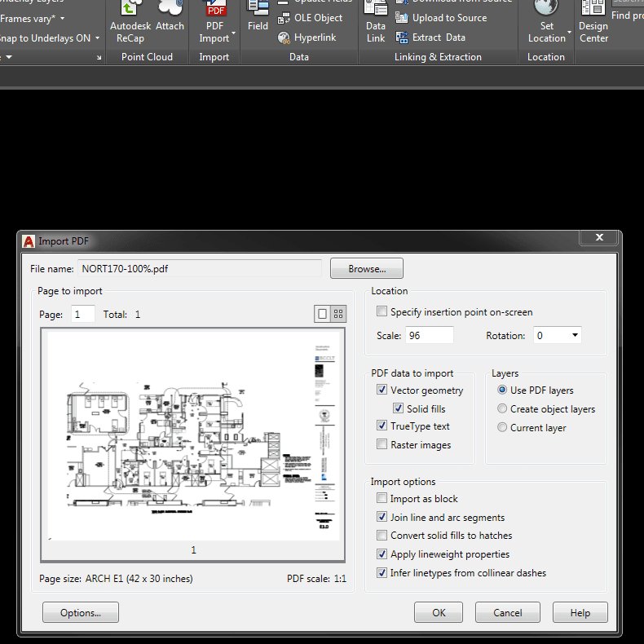This screenshot has width=644, height=644.
Task: Toggle TrueType text checkbox
Action: pos(382,426)
